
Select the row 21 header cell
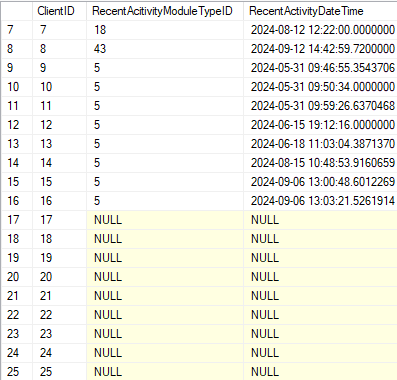click(x=17, y=296)
